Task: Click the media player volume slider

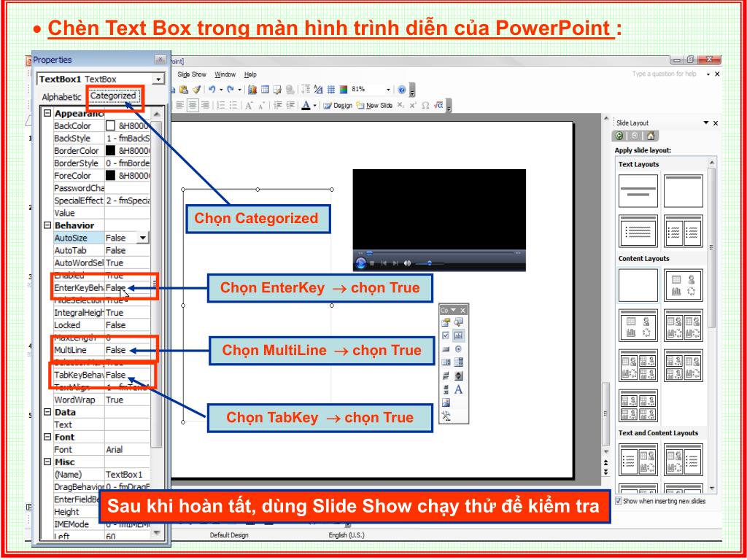Action: tap(429, 262)
